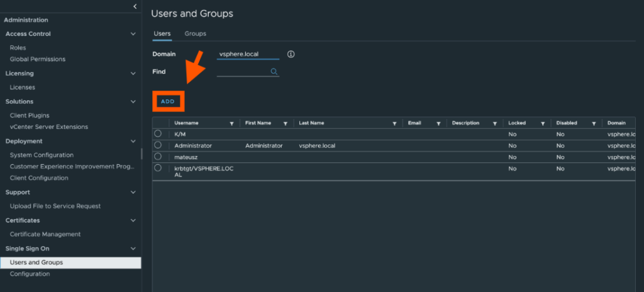Click the Domain info icon
Screen dimensions: 644x292
click(291, 54)
